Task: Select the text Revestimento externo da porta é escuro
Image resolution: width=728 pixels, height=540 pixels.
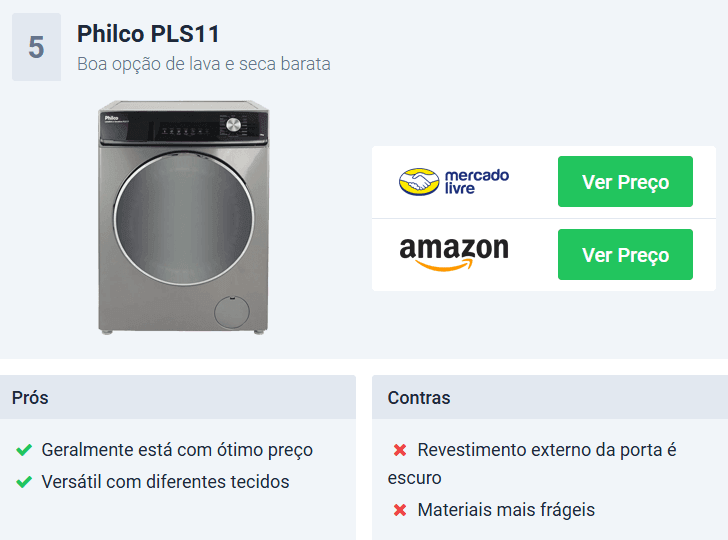Action: click(532, 464)
